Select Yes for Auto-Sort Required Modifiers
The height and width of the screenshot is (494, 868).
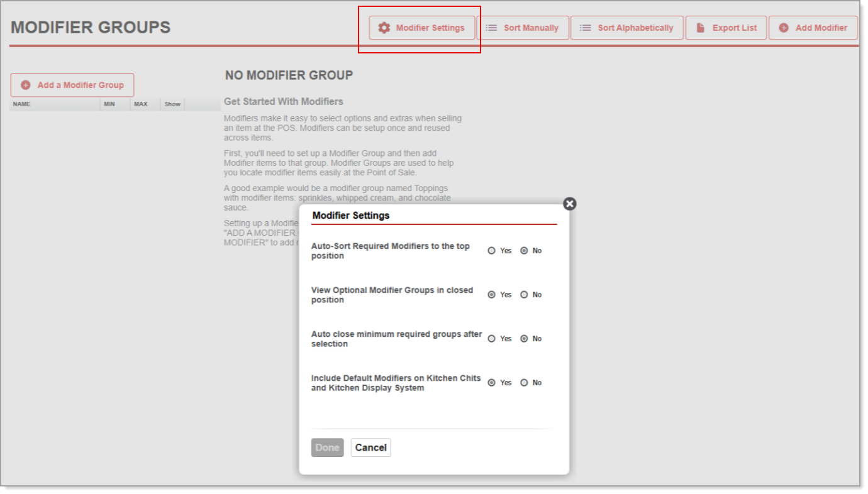492,250
